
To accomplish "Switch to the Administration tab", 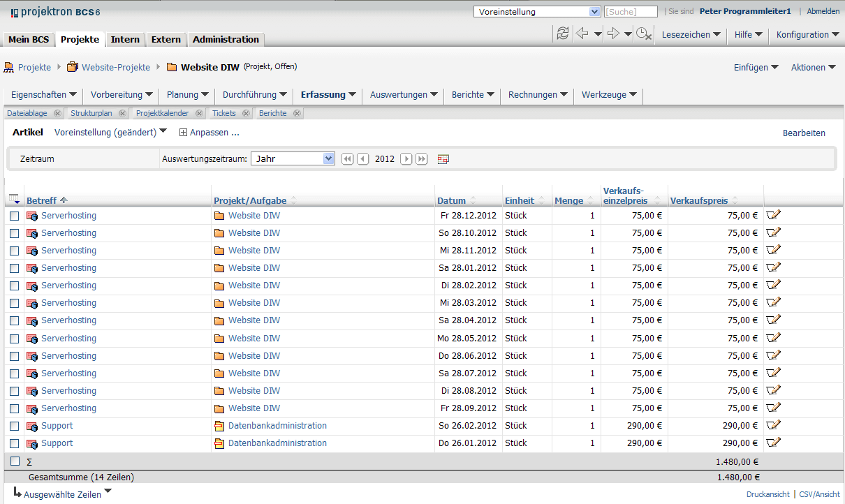I will pos(226,40).
